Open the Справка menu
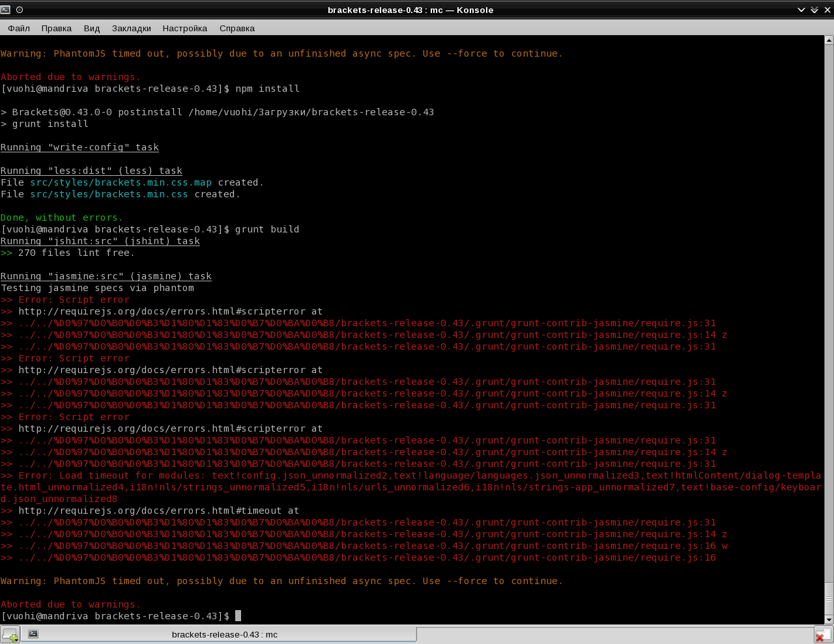 pyautogui.click(x=237, y=28)
